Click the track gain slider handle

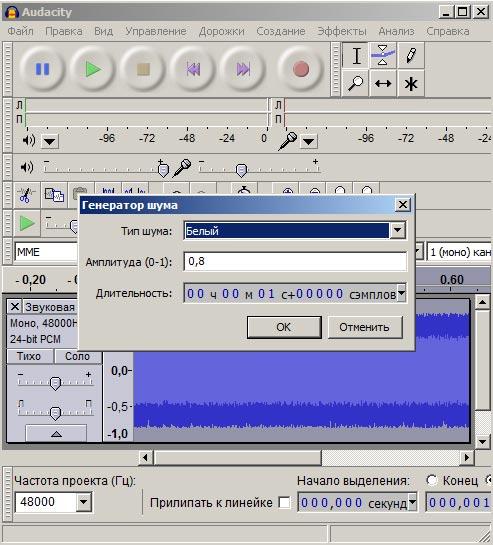click(x=55, y=383)
